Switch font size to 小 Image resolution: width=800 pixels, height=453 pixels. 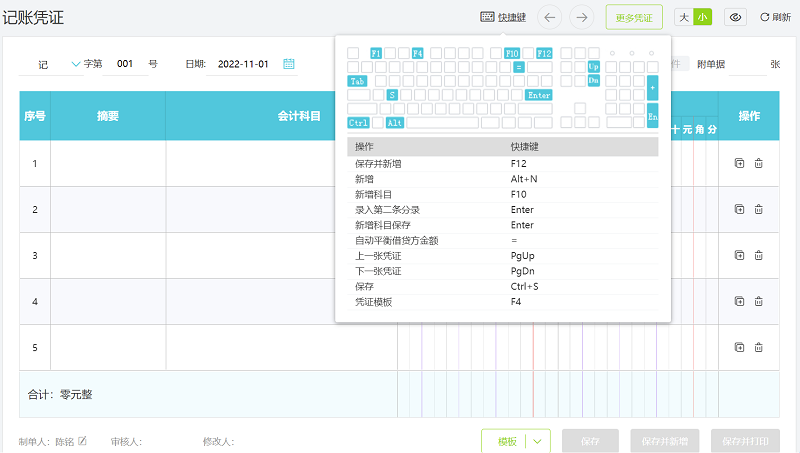tap(703, 17)
